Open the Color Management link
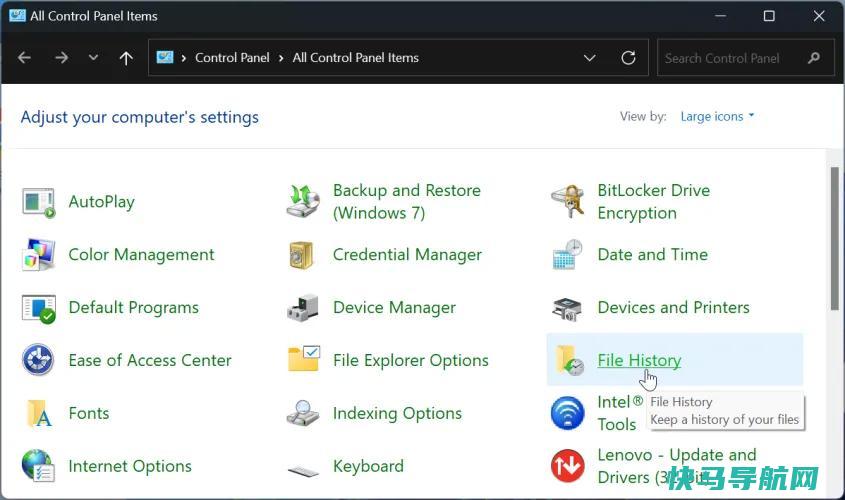Viewport: 845px width, 500px height. point(141,254)
